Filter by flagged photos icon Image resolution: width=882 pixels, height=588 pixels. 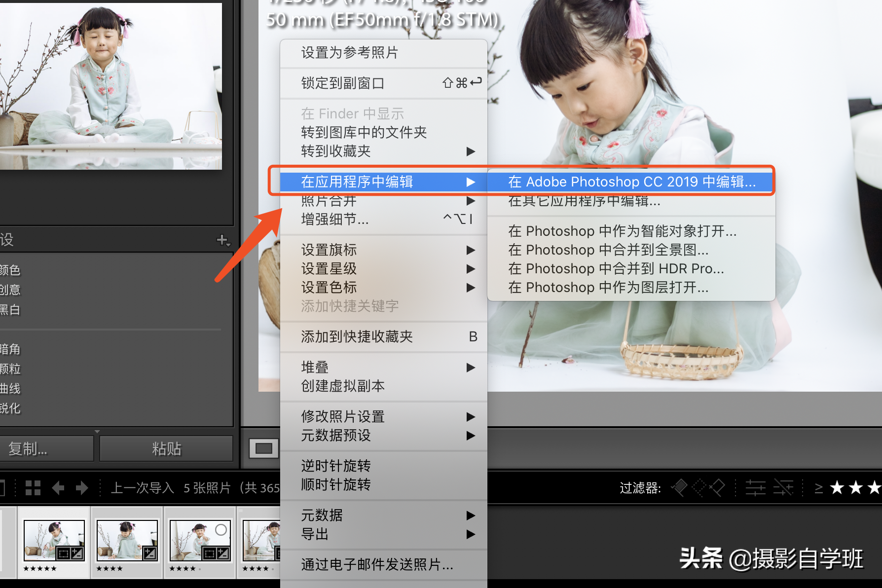coord(680,488)
